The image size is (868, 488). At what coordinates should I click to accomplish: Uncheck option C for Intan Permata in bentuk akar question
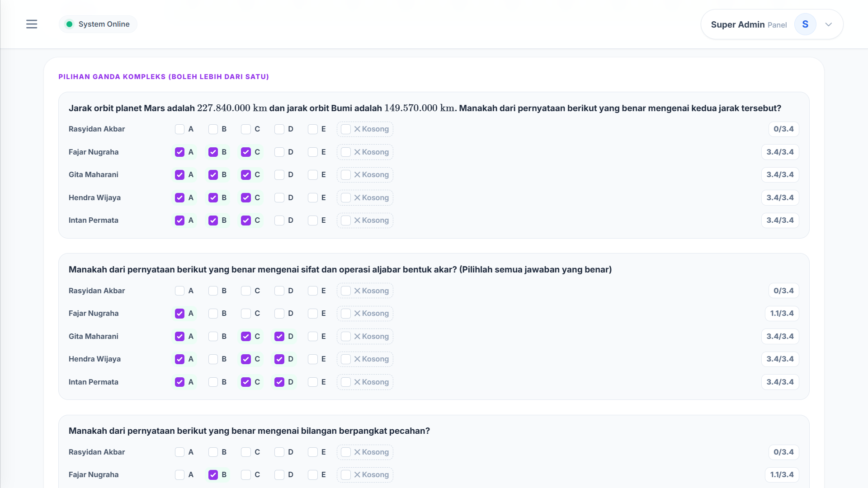(246, 382)
